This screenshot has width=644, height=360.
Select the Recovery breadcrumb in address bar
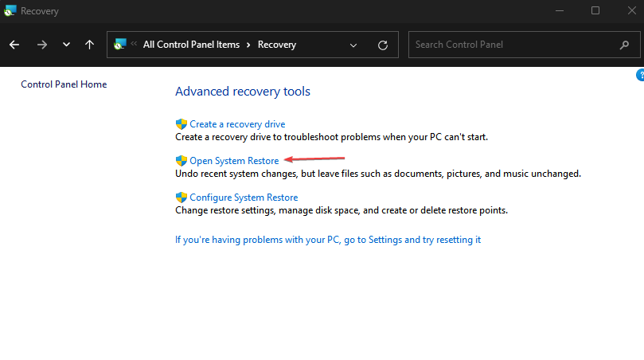click(276, 45)
